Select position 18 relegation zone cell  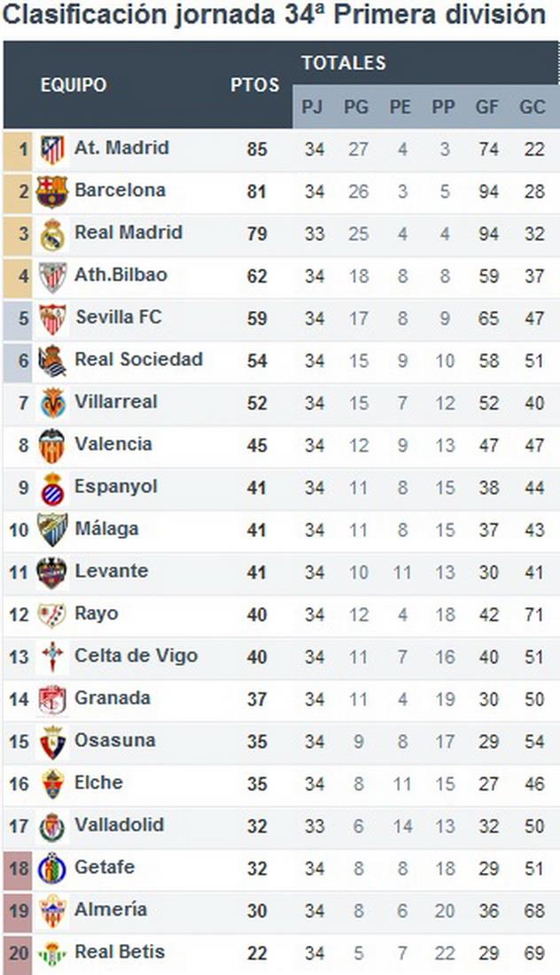click(x=19, y=869)
